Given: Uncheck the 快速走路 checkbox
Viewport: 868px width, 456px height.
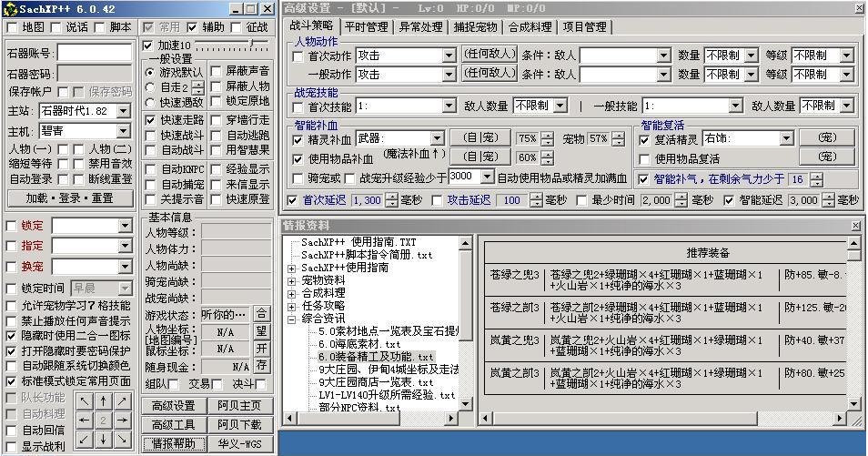Looking at the screenshot, I should pyautogui.click(x=150, y=119).
